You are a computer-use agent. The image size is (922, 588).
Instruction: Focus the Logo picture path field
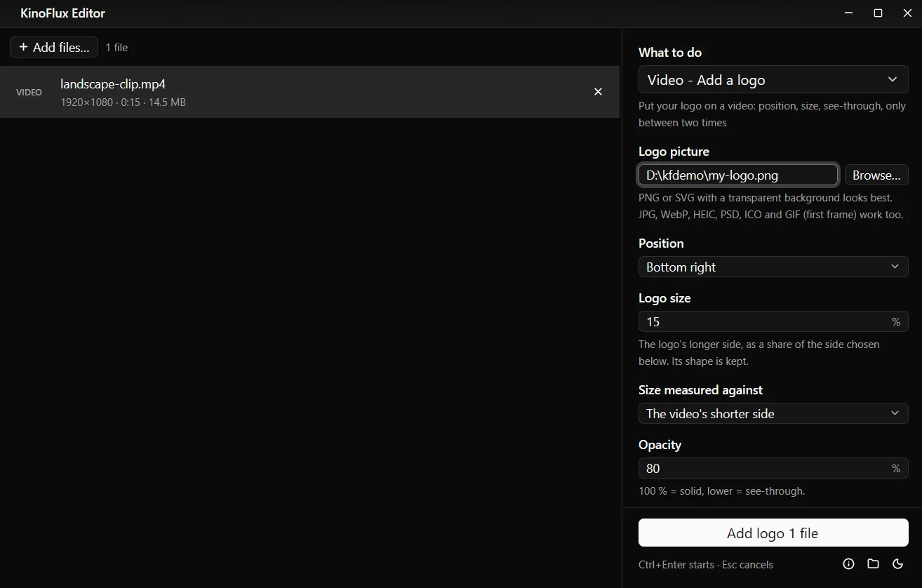click(738, 175)
